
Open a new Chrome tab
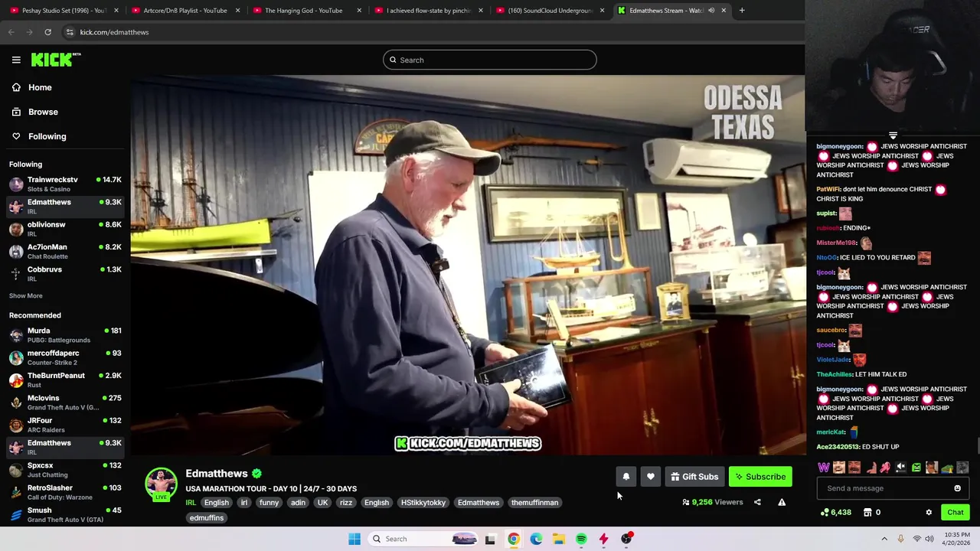tap(742, 11)
